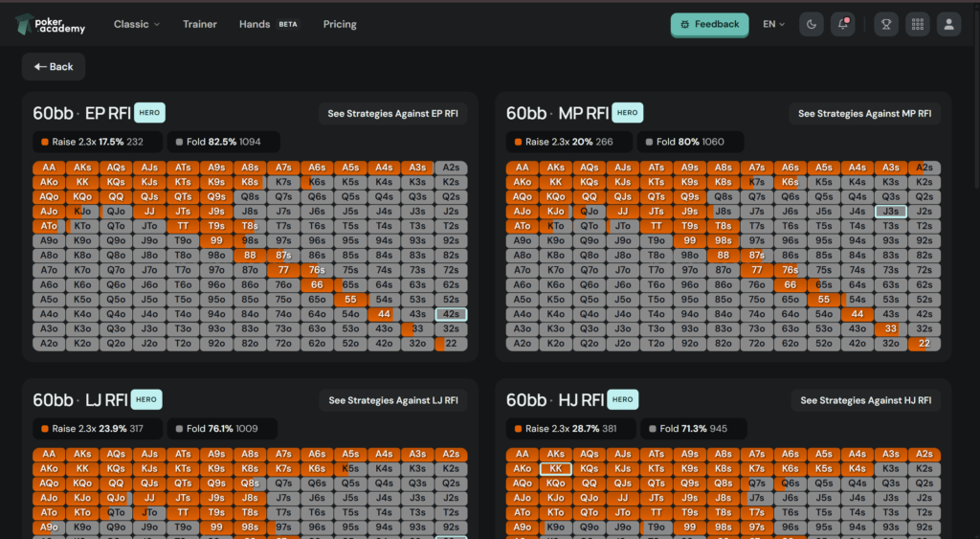Select the A2s cell in MP RFI grid
This screenshot has width=980, height=539.
(924, 168)
